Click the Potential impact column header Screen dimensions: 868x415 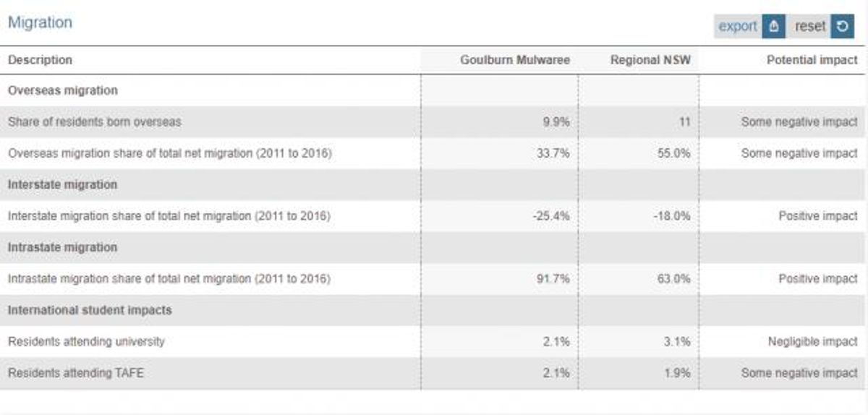(x=812, y=60)
